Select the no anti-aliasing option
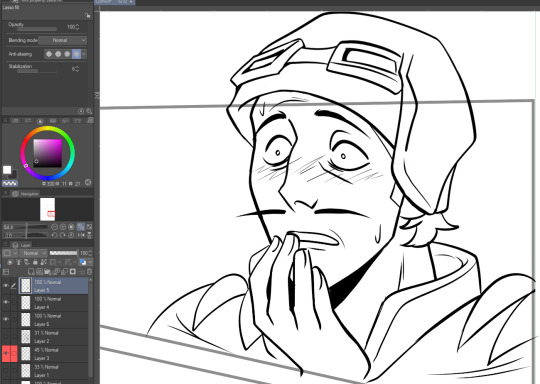 (49, 54)
